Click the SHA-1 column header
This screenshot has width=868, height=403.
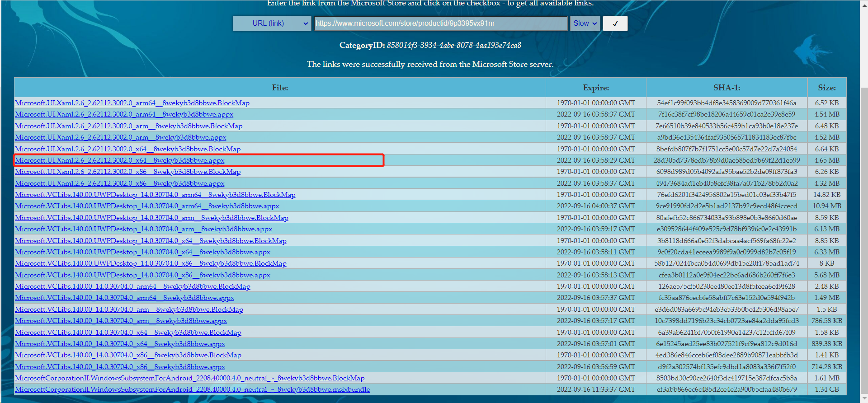tap(726, 88)
